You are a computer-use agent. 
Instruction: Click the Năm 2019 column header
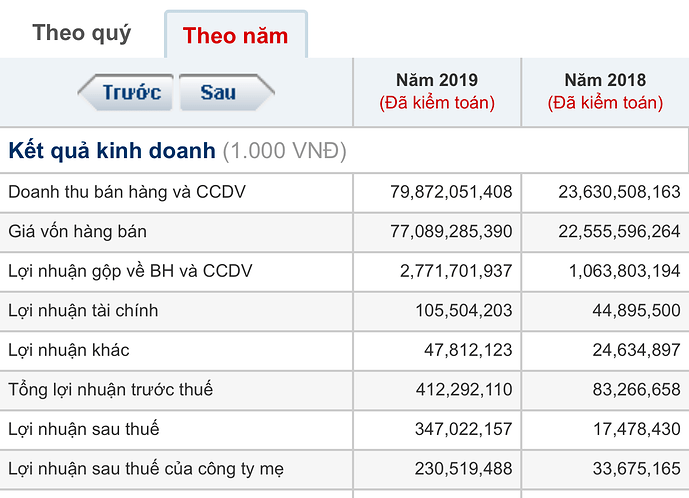click(x=437, y=90)
